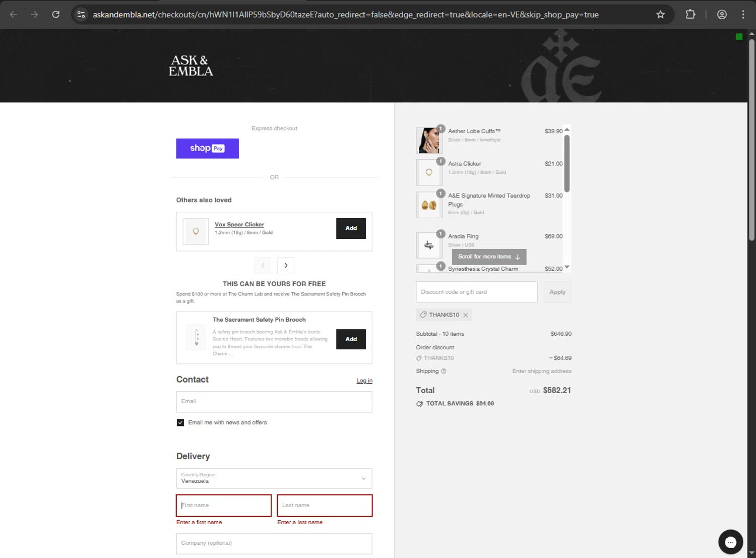Screen dimensions: 756x558
Task: Click the 'Enter a first name' error
Action: tap(199, 522)
